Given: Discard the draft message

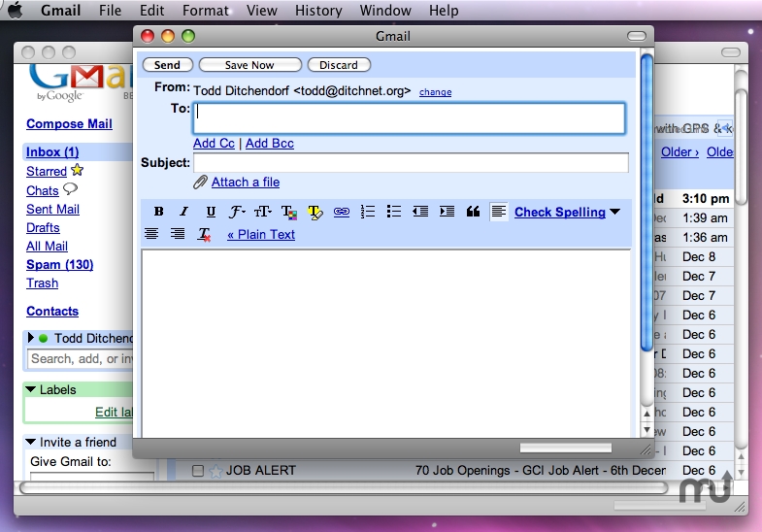Looking at the screenshot, I should (x=339, y=65).
